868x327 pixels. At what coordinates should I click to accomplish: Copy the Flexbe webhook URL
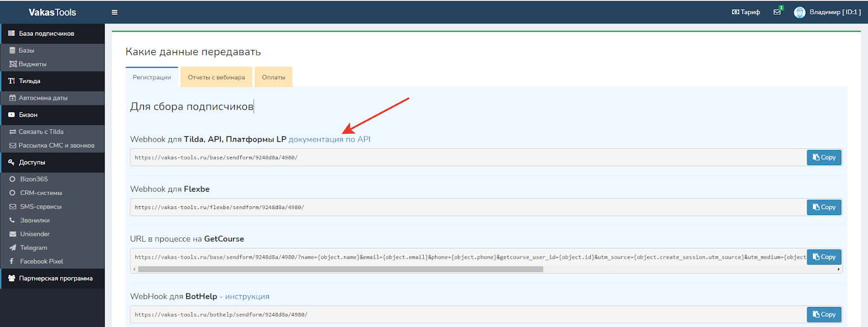(824, 207)
